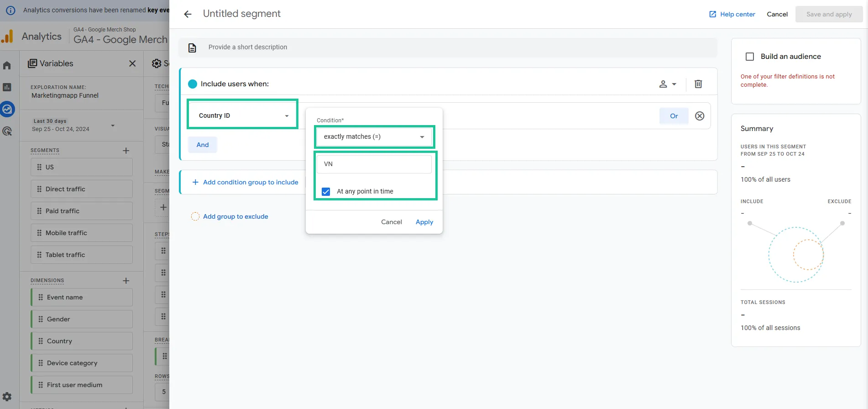This screenshot has height=409, width=868.
Task: Select the US segment
Action: click(x=82, y=167)
